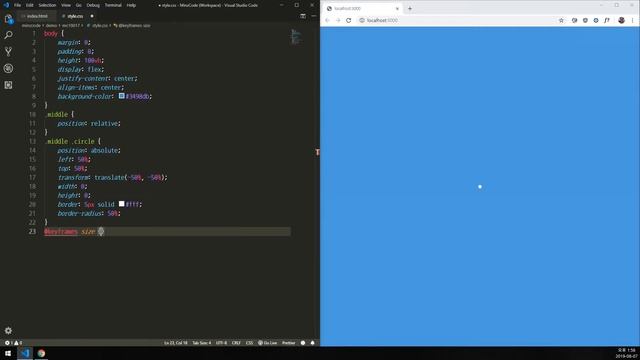Click the third Chrome extension icon
Viewport: 640px width, 360px height.
pyautogui.click(x=596, y=20)
